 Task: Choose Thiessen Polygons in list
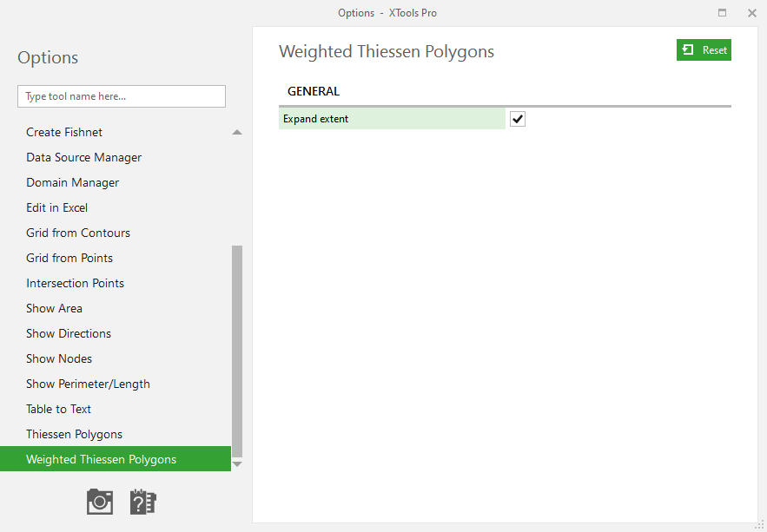coord(74,434)
